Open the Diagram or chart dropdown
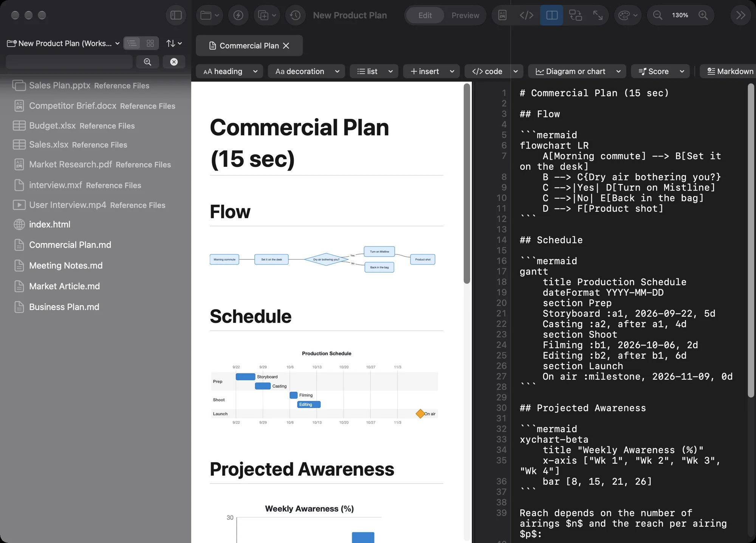756x543 pixels. coord(577,71)
